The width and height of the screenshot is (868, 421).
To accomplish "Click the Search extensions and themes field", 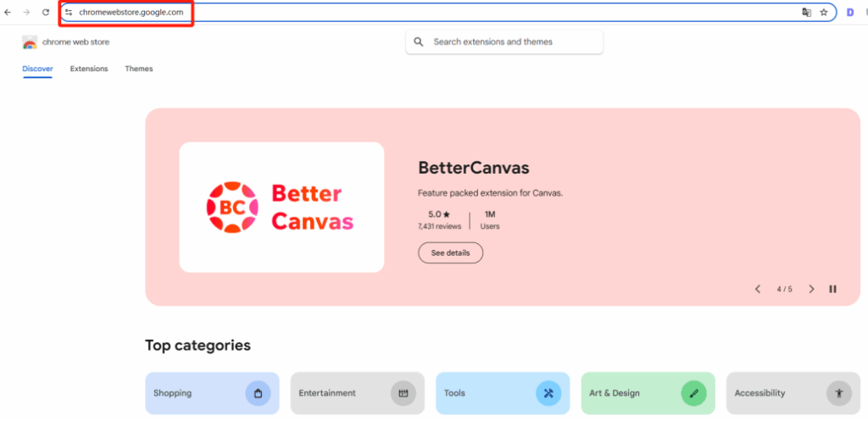I will [x=504, y=42].
